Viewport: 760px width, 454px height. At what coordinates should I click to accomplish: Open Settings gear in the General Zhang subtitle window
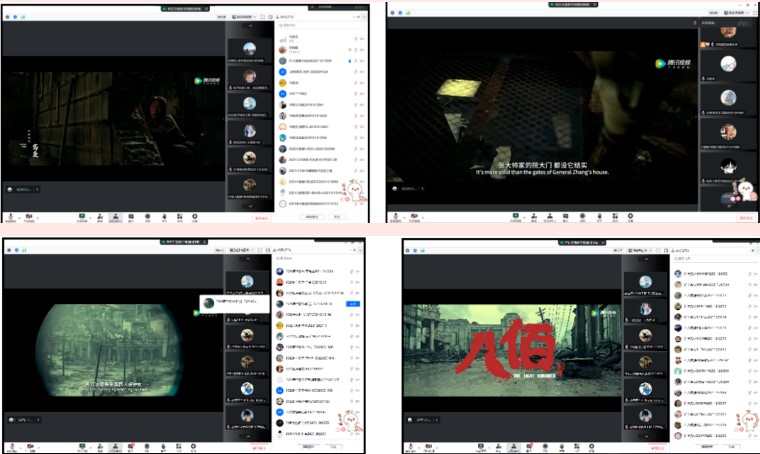tap(630, 217)
